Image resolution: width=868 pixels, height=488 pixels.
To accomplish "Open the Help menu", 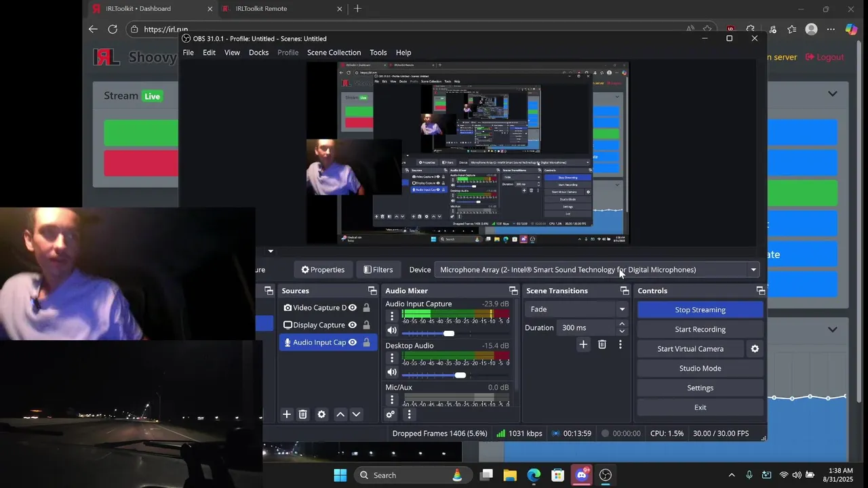I will pyautogui.click(x=403, y=52).
